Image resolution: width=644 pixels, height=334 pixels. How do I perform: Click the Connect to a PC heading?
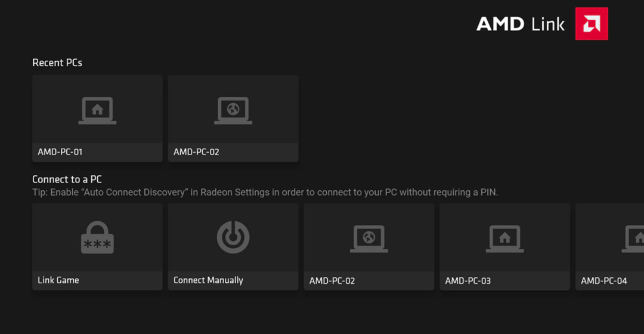point(67,180)
